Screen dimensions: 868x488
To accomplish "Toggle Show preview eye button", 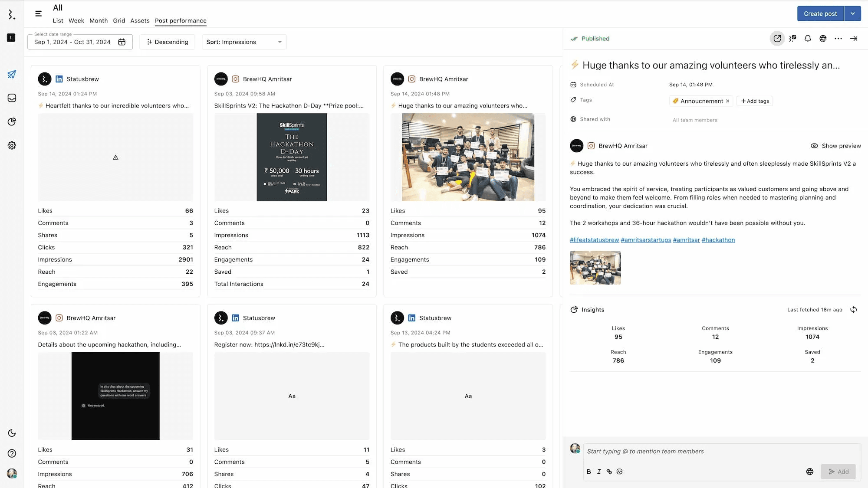I will [x=835, y=146].
